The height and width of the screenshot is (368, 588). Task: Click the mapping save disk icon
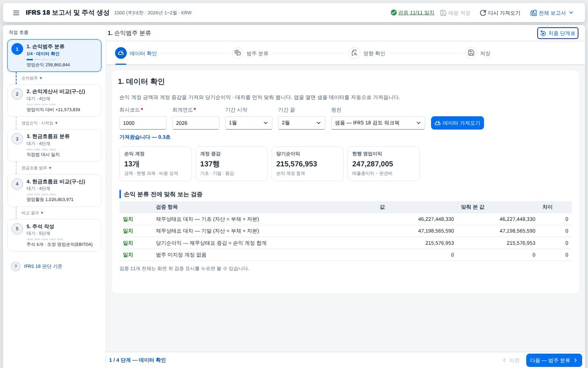coord(443,13)
